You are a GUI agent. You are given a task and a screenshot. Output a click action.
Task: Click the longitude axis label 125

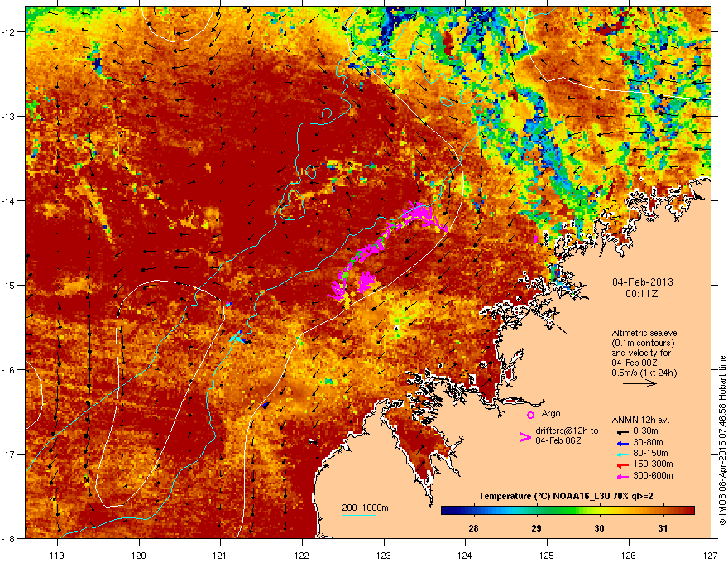tap(547, 555)
